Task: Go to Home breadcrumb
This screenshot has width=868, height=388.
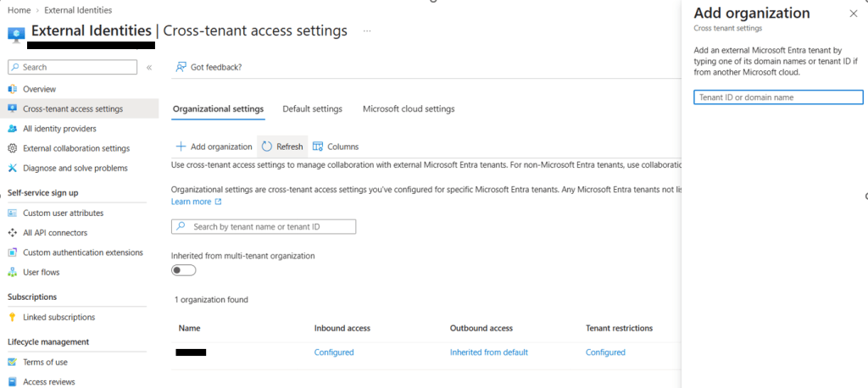Action: (19, 10)
